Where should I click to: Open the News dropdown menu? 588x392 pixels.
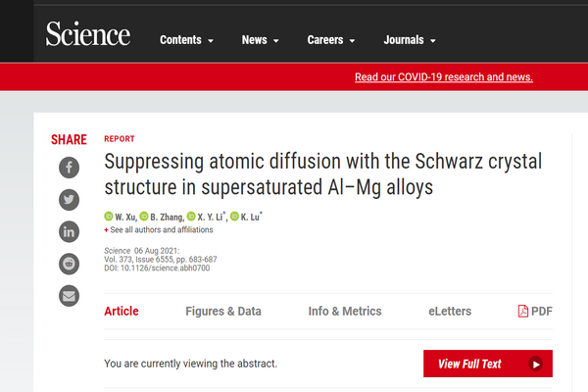pyautogui.click(x=261, y=40)
